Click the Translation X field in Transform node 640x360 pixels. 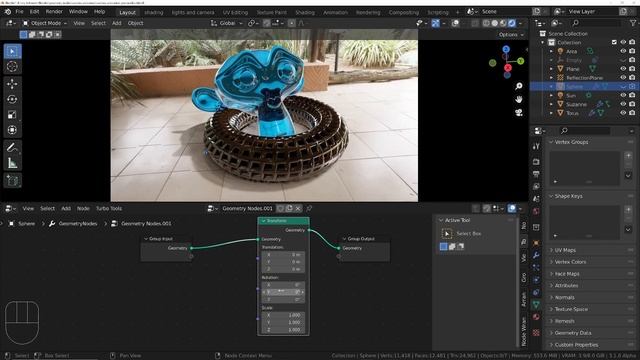283,254
